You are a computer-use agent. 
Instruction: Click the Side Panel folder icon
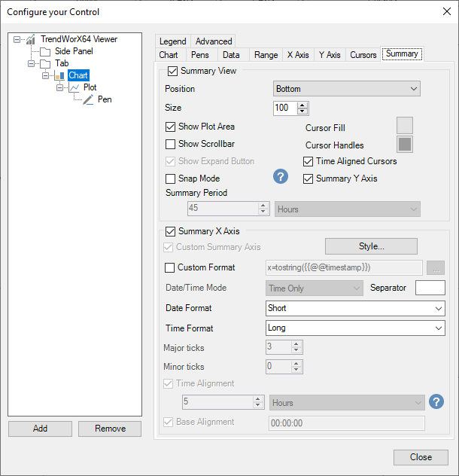click(45, 51)
